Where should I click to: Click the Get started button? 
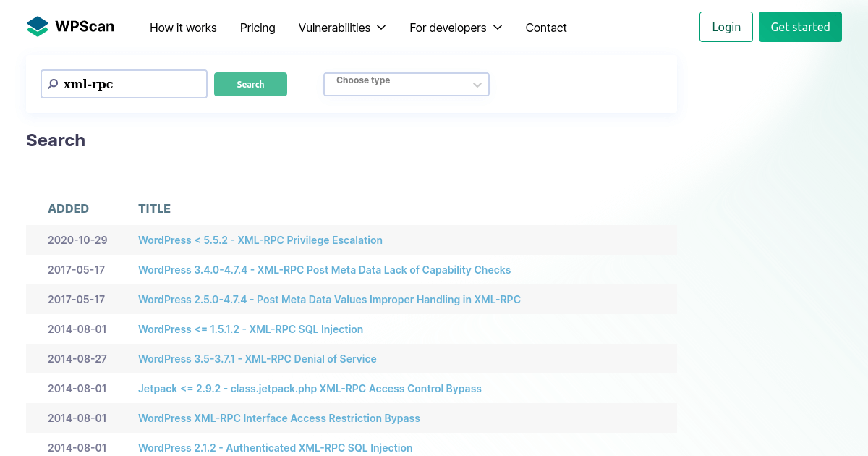pyautogui.click(x=800, y=27)
